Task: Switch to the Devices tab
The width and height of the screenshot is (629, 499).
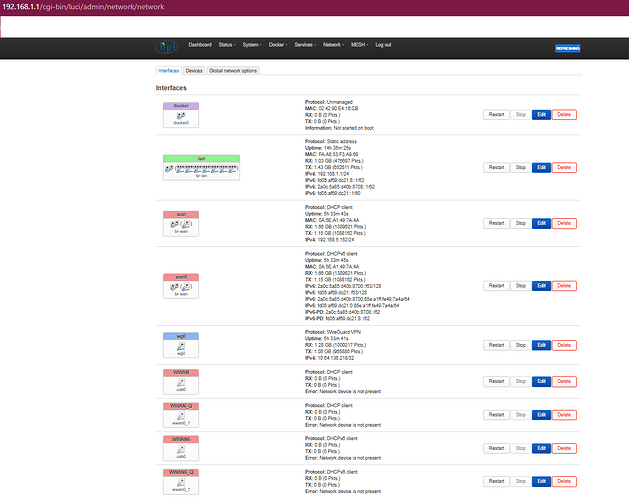Action: point(194,71)
